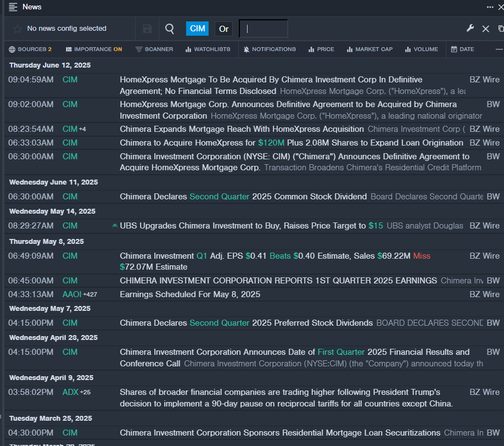Click CIM ticker on the 09:04:59AM row
The width and height of the screenshot is (504, 446).
[70, 80]
